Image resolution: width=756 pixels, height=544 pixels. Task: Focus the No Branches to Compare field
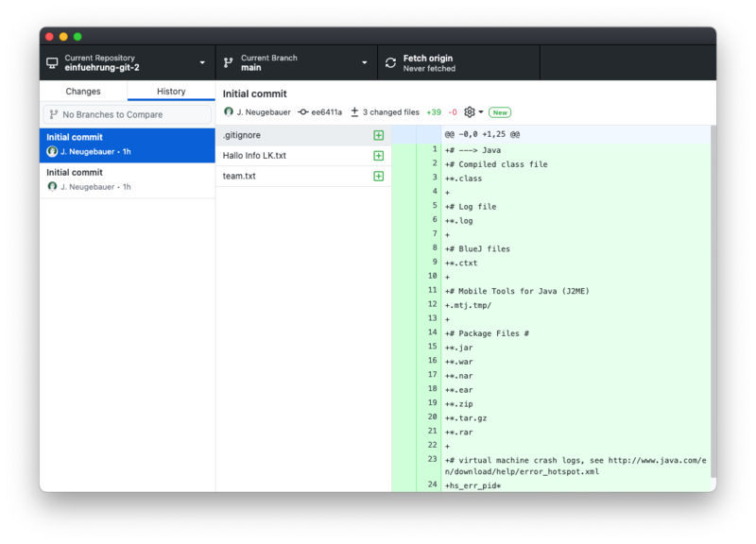pos(128,114)
